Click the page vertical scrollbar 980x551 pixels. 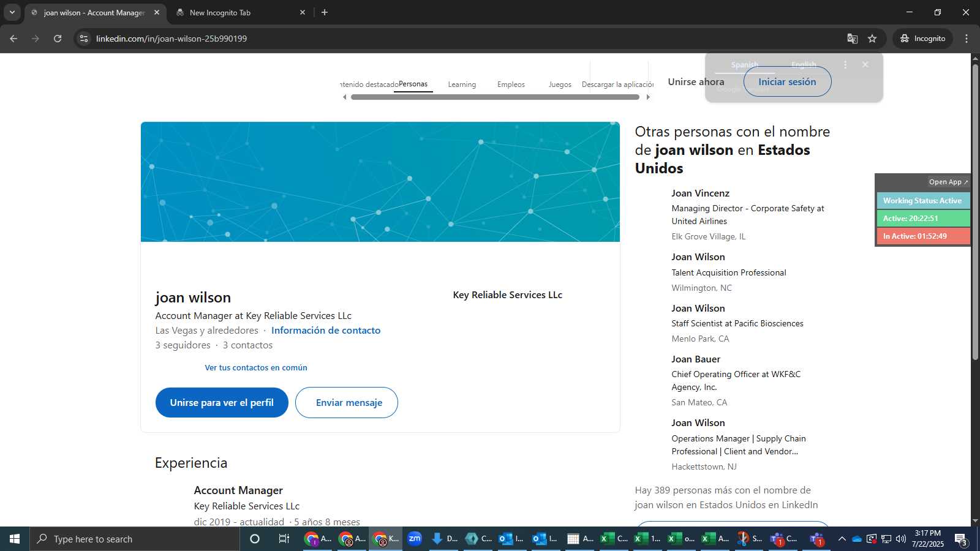975,211
